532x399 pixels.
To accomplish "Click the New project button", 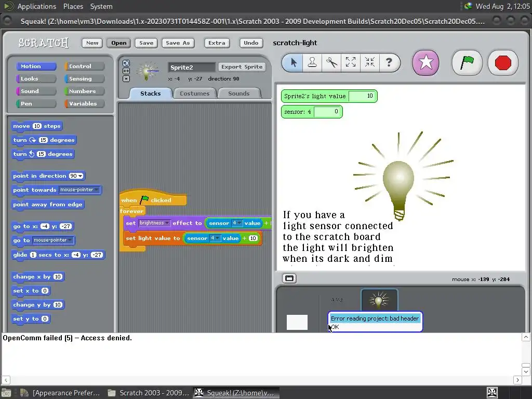I will point(92,43).
